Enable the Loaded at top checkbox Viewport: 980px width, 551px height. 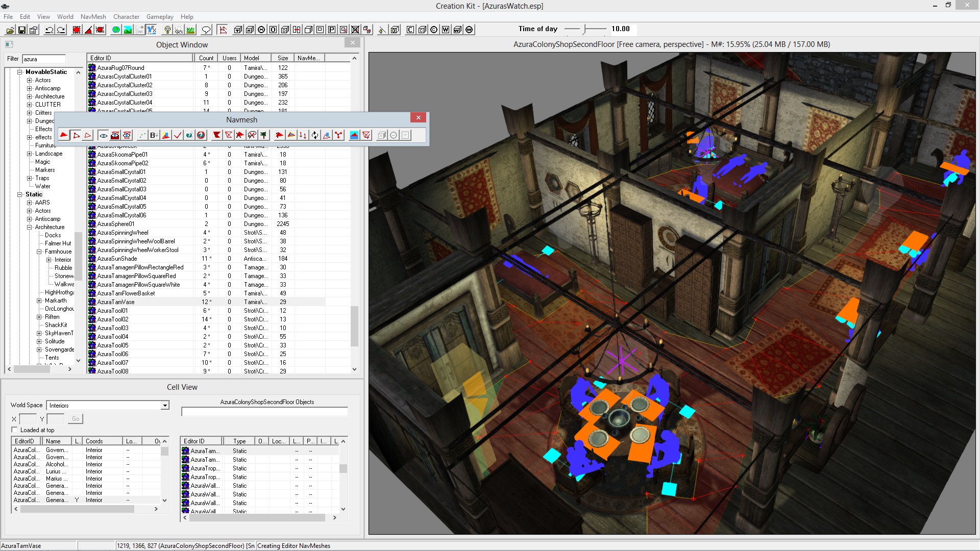point(14,430)
